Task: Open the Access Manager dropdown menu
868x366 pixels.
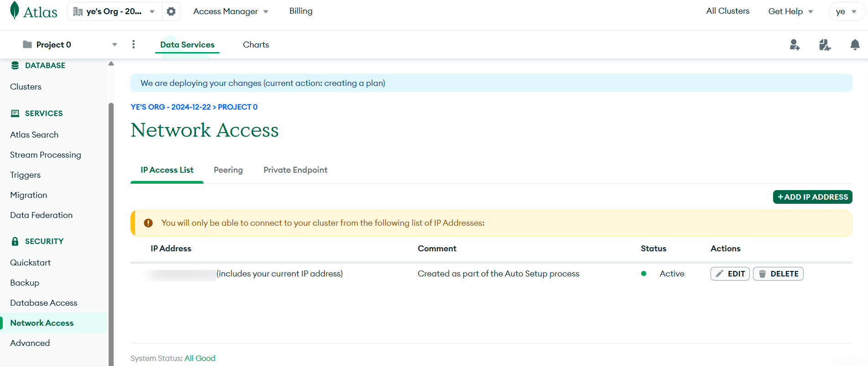Action: 230,11
